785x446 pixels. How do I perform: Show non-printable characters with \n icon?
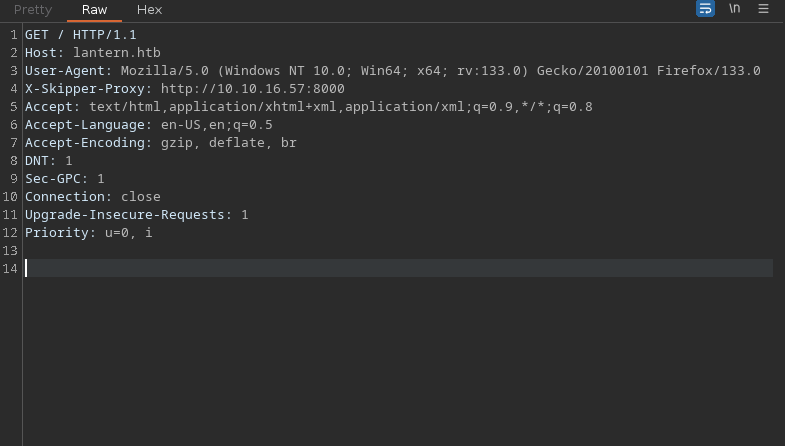(x=734, y=9)
